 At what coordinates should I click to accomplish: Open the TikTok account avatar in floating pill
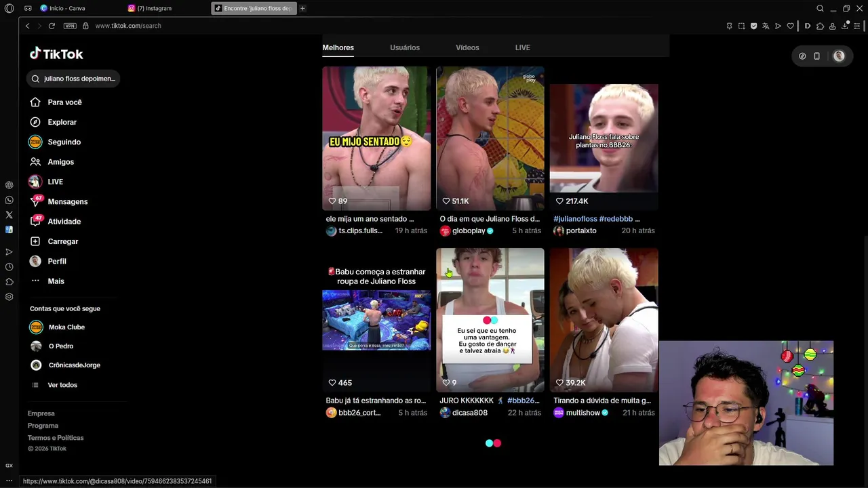839,56
